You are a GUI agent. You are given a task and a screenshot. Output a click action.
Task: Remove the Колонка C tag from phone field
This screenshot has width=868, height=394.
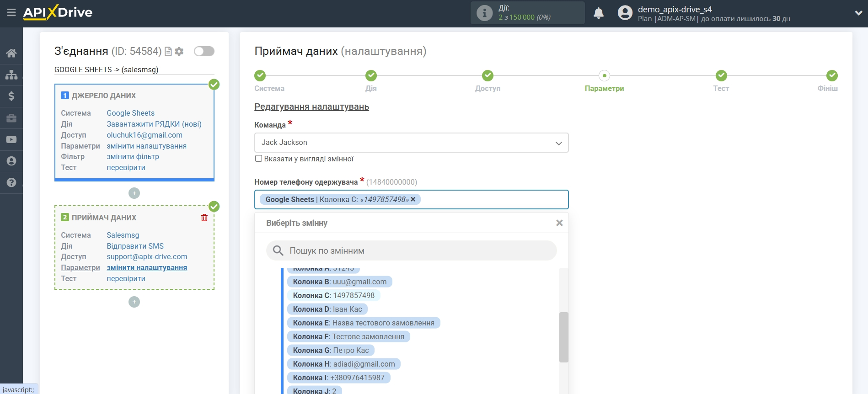(x=413, y=199)
